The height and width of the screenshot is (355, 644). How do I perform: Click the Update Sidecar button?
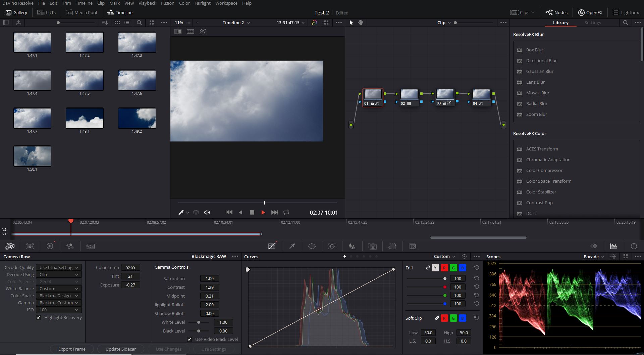121,349
